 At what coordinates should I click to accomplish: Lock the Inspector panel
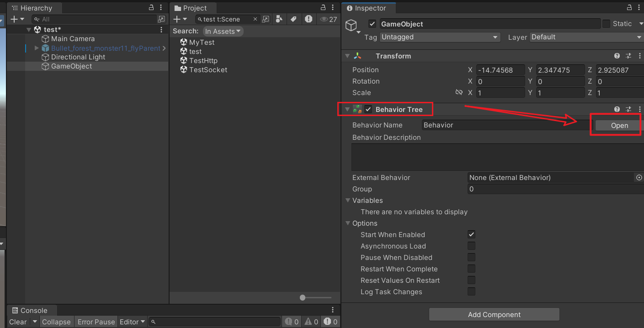[x=629, y=7]
